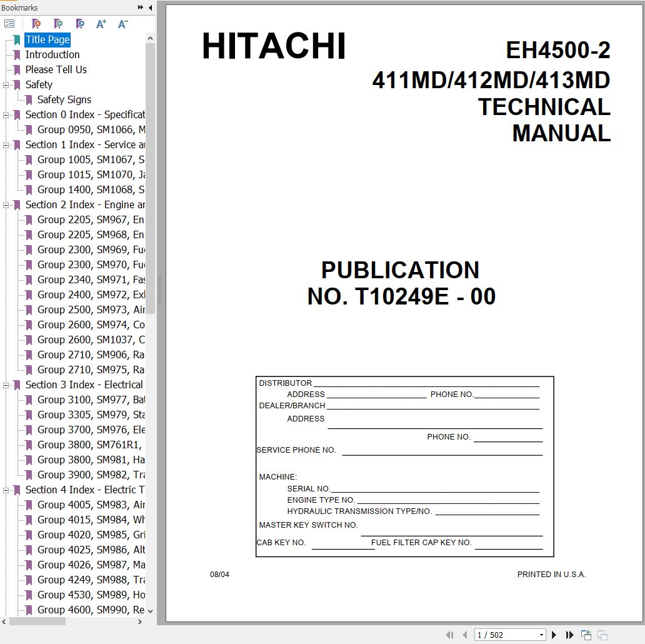
Task: Open the Introduction bookmark
Action: point(52,55)
